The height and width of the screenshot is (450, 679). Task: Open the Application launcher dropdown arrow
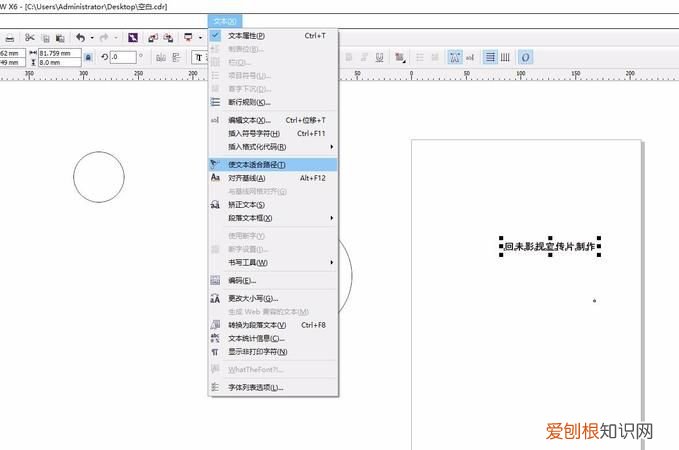pyautogui.click(x=200, y=38)
